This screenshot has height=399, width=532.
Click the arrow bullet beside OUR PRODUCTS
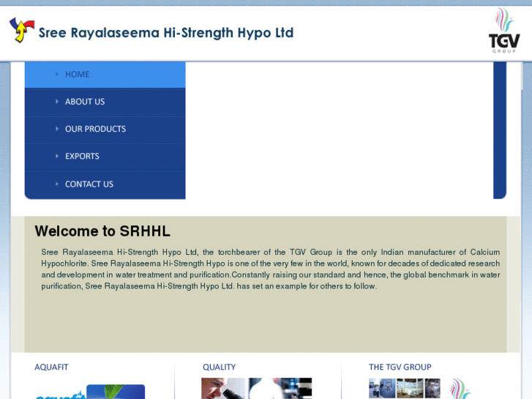(57, 129)
